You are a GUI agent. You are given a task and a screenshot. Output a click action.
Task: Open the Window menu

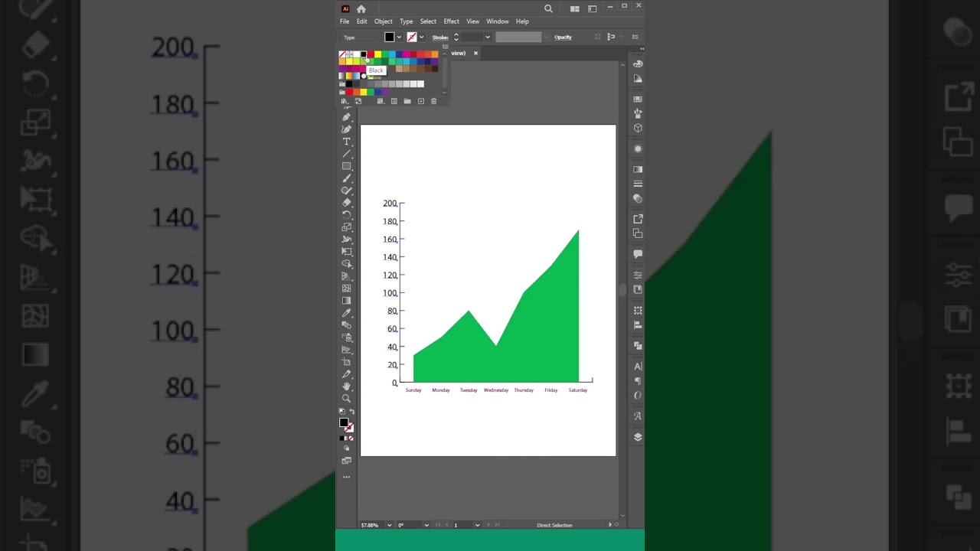tap(498, 21)
